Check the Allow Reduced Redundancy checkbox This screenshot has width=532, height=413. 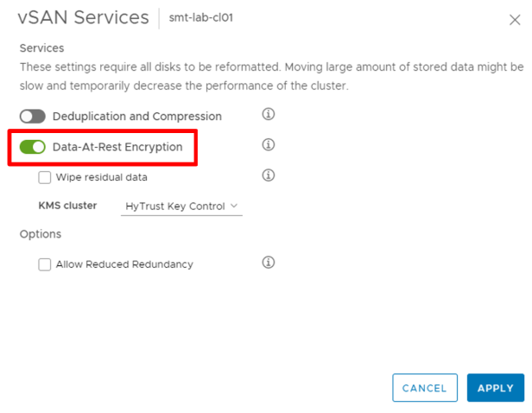(x=45, y=264)
